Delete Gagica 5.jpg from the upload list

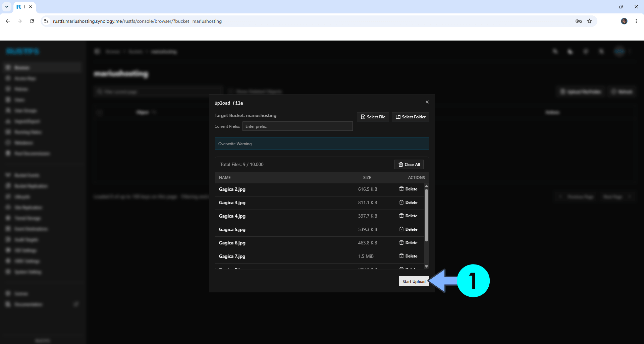pos(408,229)
